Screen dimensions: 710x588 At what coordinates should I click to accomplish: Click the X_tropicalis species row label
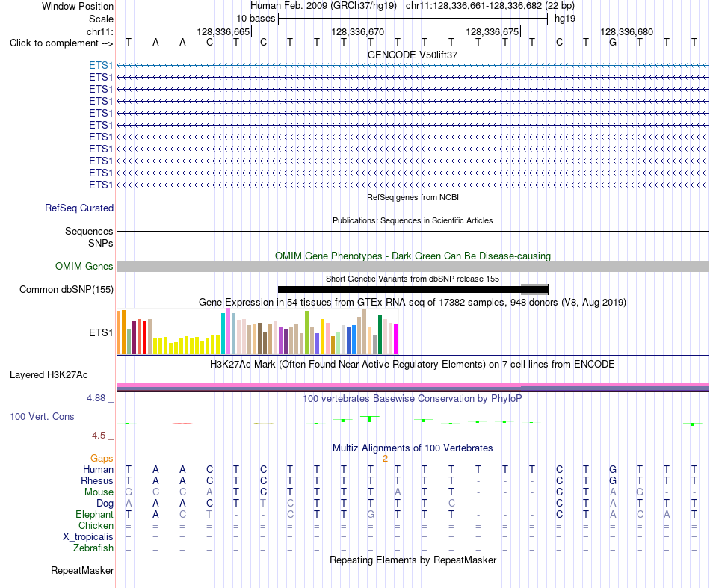[88, 537]
